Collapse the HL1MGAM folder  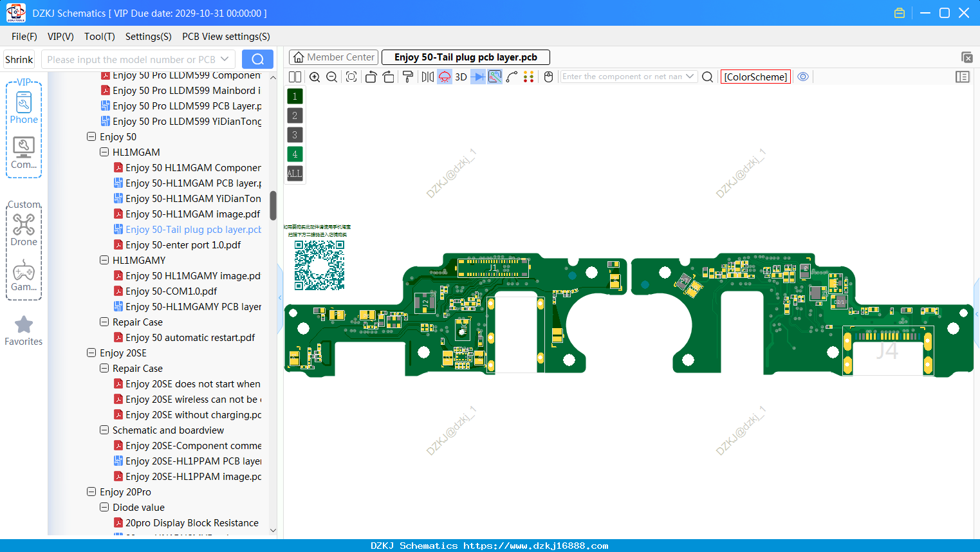[104, 152]
